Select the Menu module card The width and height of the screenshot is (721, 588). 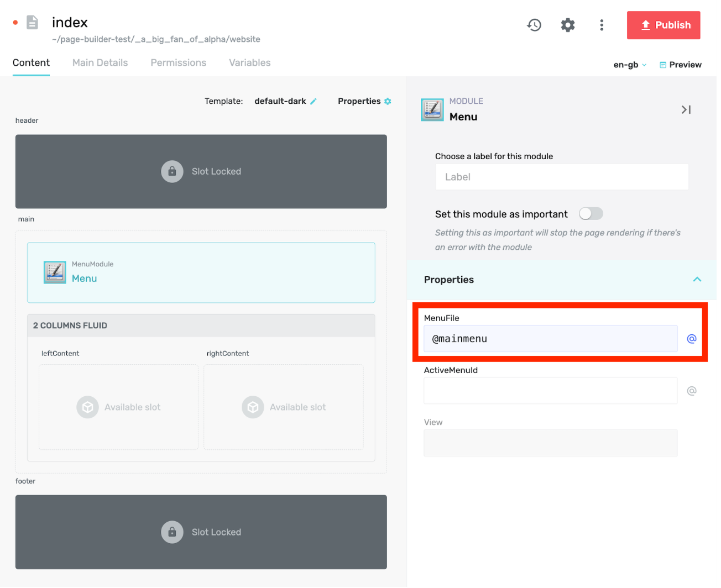[x=201, y=272]
